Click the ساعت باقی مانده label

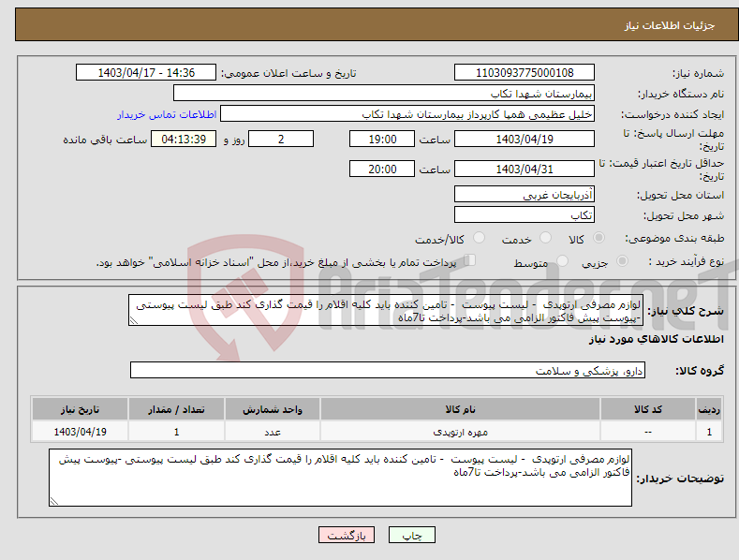click(105, 140)
